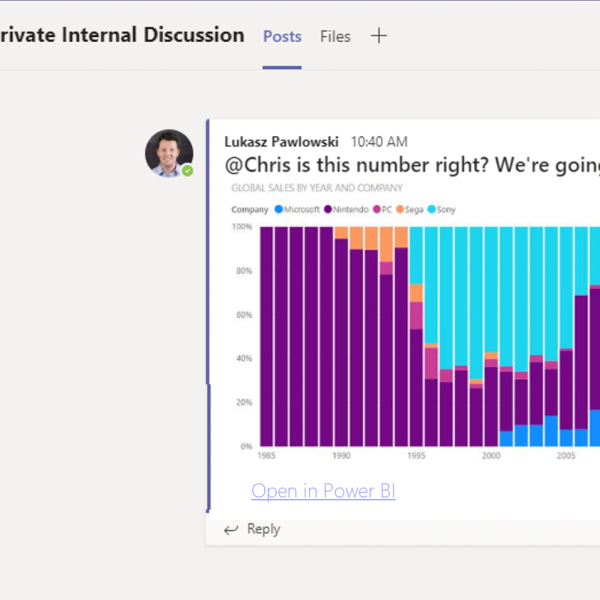Select the Microsoft legend color dot
The width and height of the screenshot is (600, 600).
pos(279,209)
